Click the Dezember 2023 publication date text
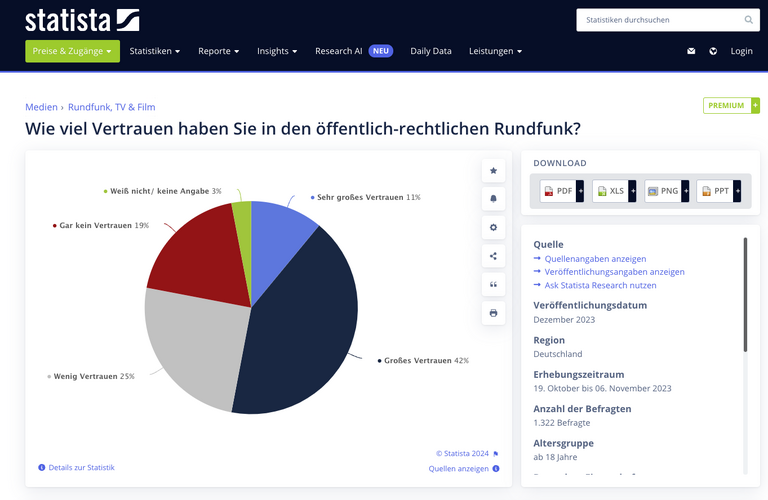The width and height of the screenshot is (768, 500). (x=564, y=320)
